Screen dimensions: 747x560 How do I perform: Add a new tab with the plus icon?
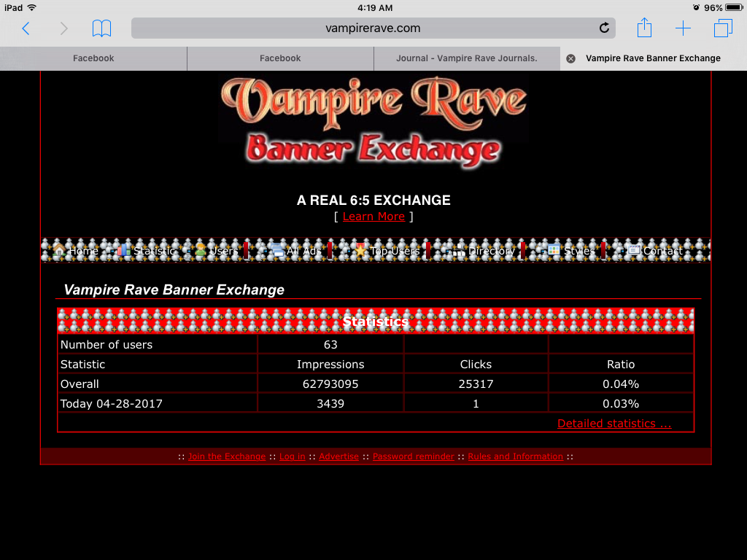[x=683, y=28]
